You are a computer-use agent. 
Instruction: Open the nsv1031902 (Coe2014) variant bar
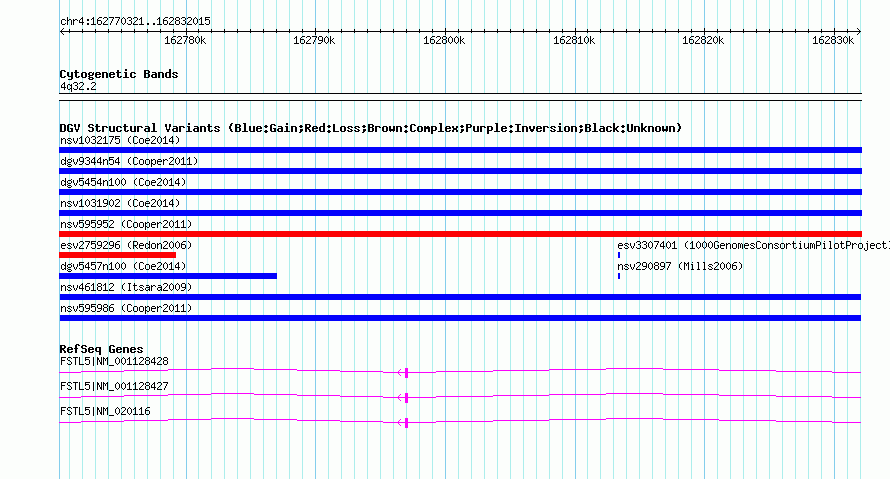pos(460,213)
